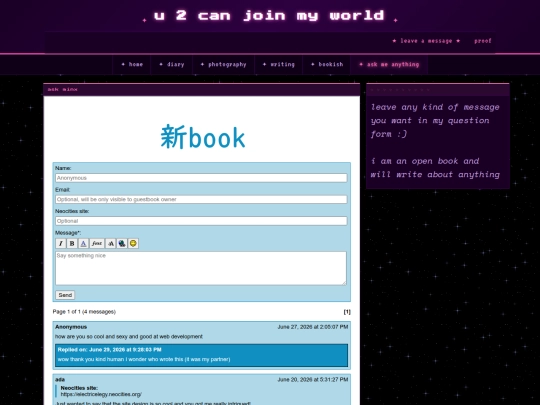Toggle bold formatting in message toolbar
This screenshot has height=405, width=540.
point(72,243)
